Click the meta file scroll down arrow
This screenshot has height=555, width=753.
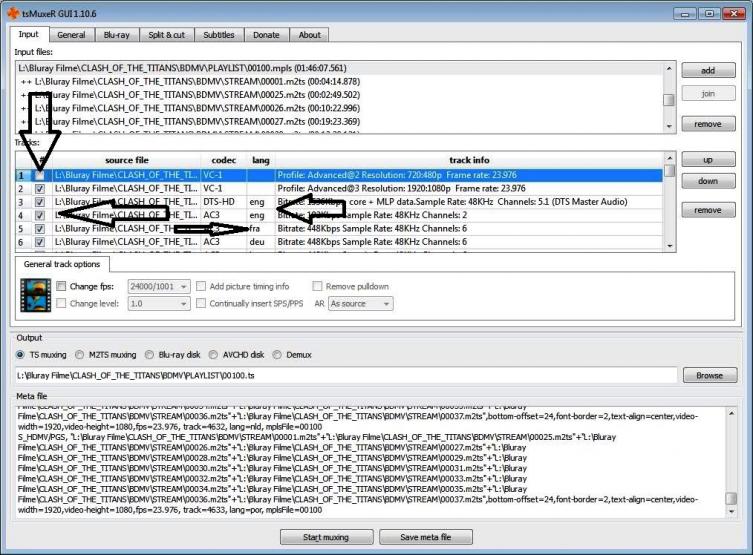coord(731,512)
